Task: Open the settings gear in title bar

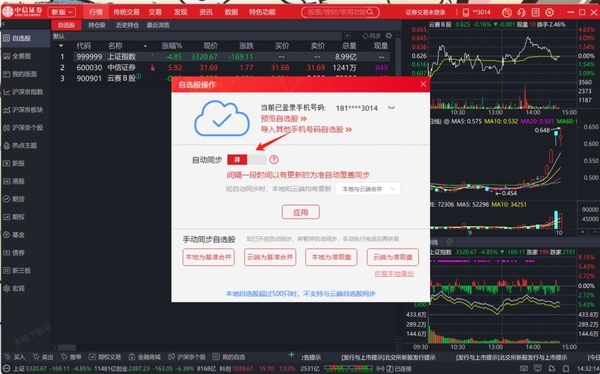Action: 549,13
